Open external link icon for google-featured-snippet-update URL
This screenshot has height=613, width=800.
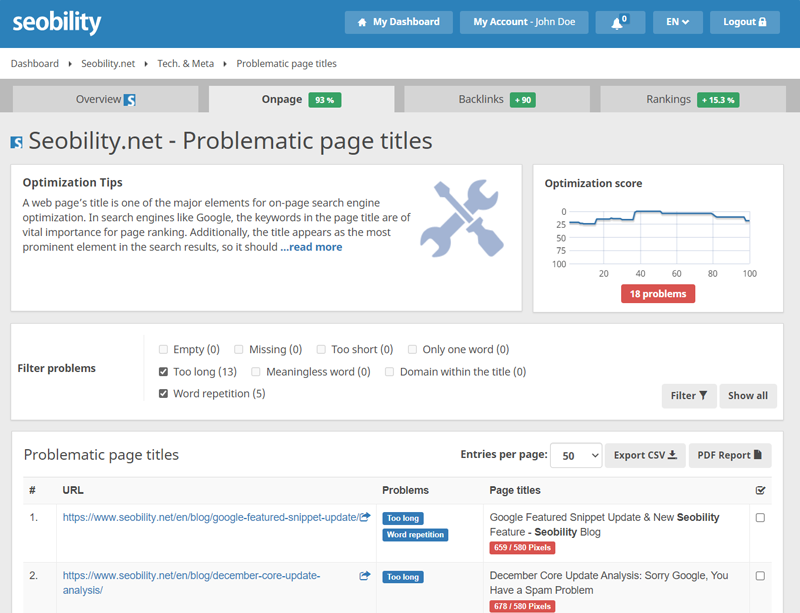point(365,517)
